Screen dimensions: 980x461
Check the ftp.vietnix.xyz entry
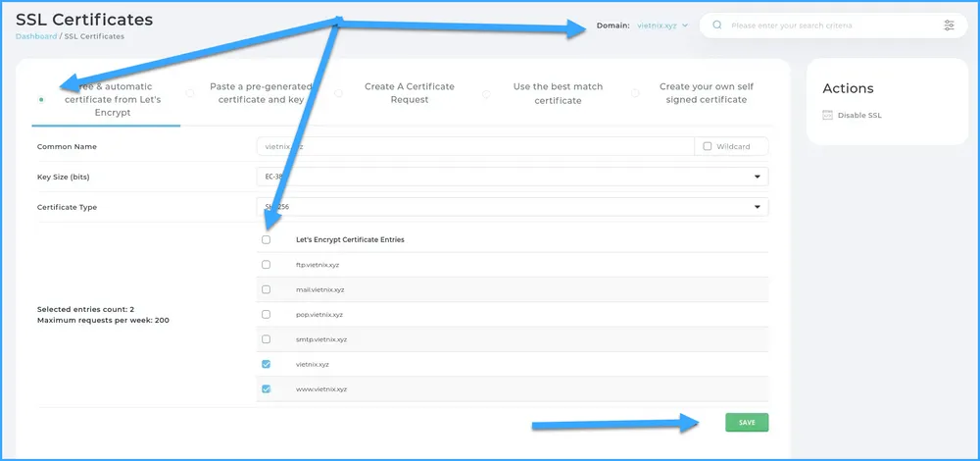tap(267, 265)
